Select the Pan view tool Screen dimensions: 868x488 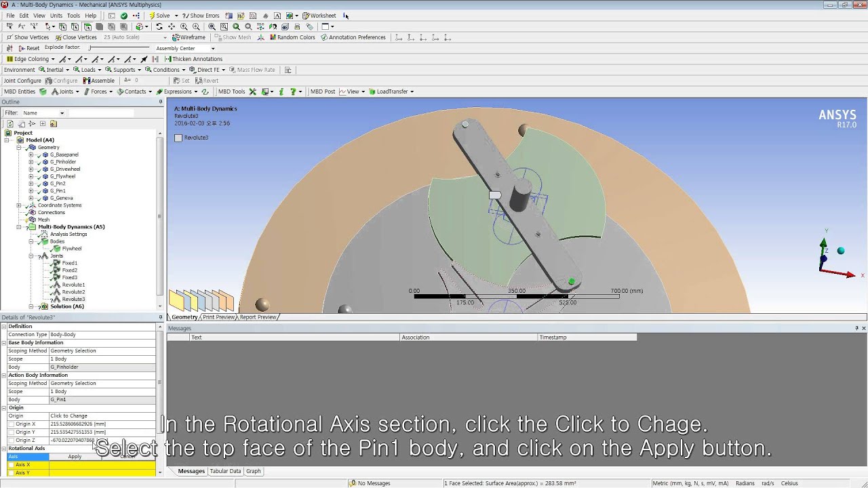[x=171, y=26]
